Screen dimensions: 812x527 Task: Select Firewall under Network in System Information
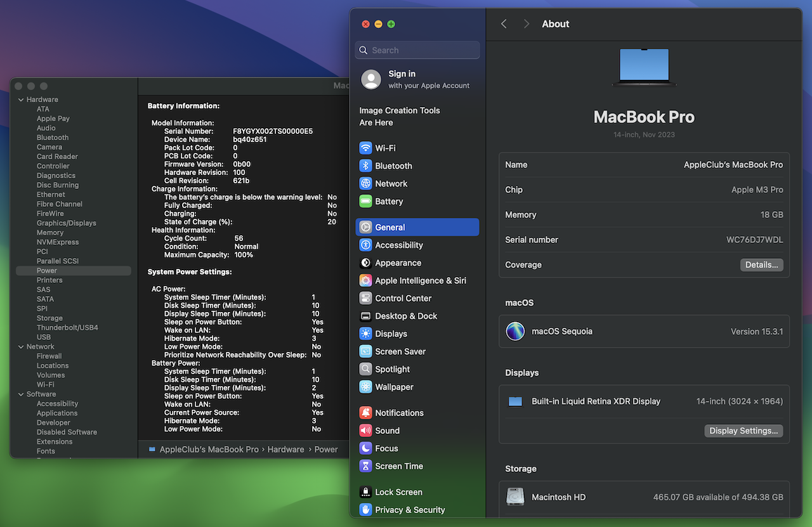pos(49,356)
